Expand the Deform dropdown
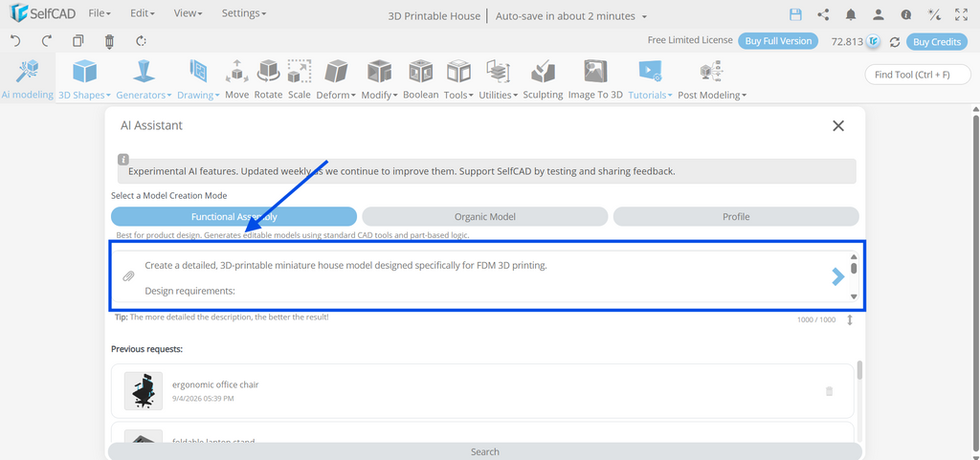This screenshot has height=460, width=980. click(x=336, y=78)
